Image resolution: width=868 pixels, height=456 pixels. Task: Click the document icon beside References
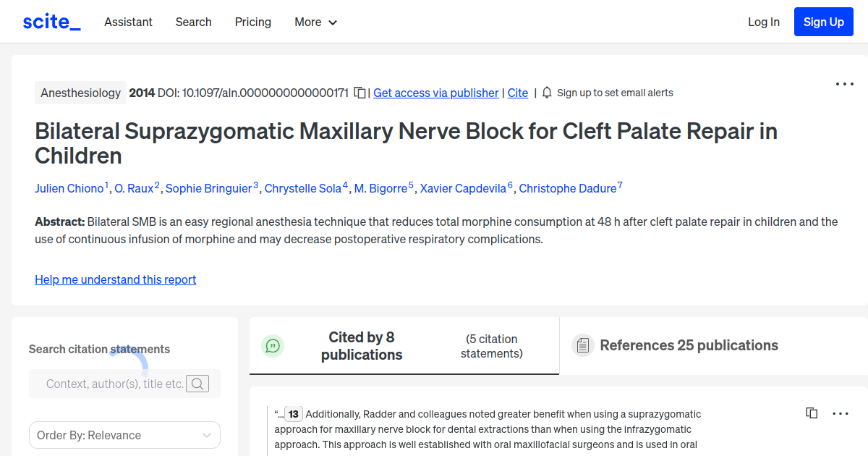click(582, 345)
